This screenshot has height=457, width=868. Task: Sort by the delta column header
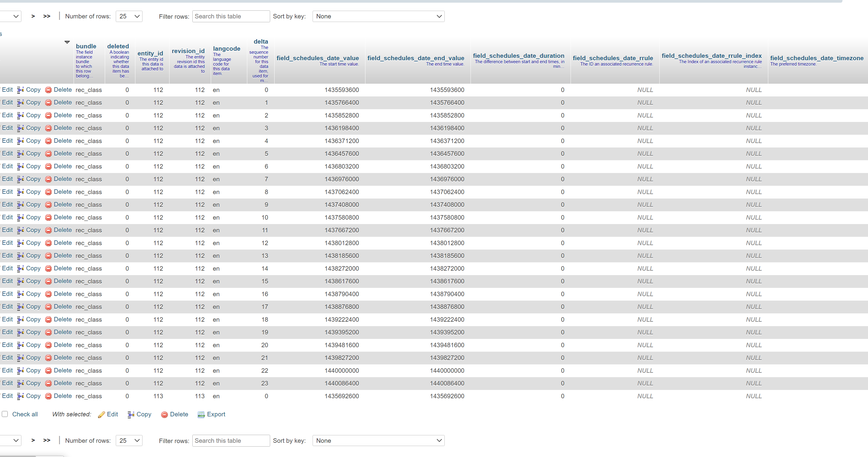coord(260,42)
